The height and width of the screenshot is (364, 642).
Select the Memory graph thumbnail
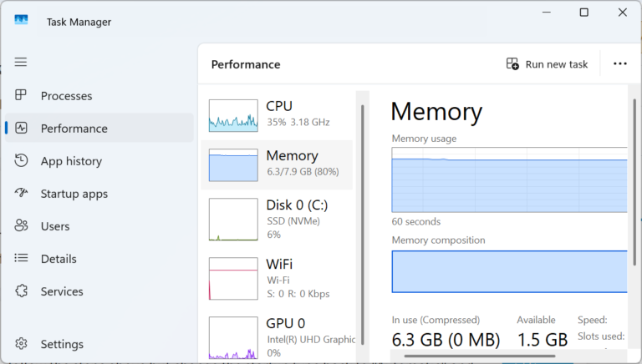233,165
